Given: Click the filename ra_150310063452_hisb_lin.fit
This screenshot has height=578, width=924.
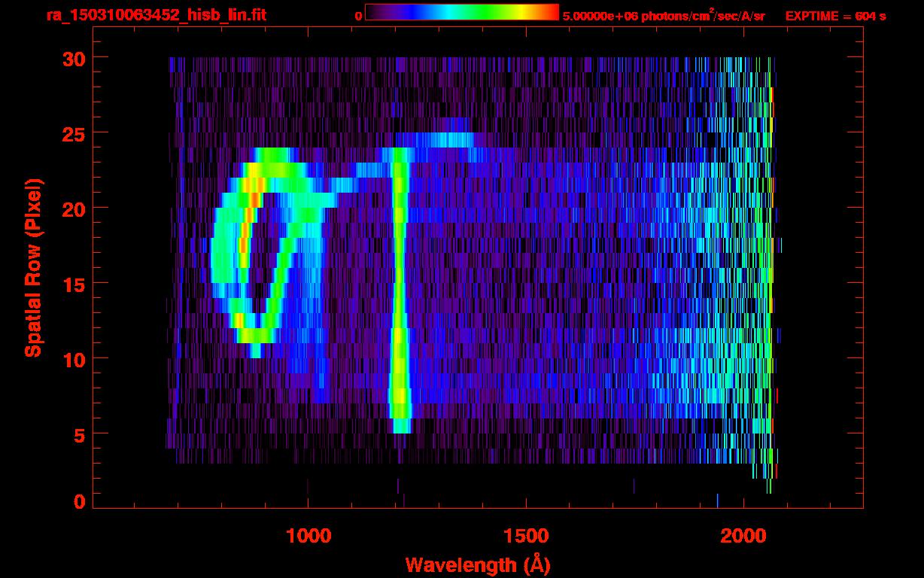Looking at the screenshot, I should (x=156, y=14).
